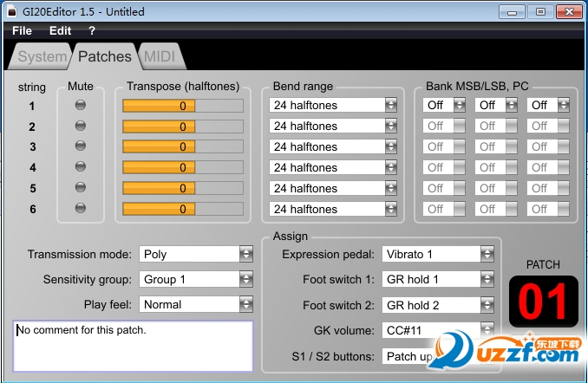Open the string 6 bend range dropdown
The width and height of the screenshot is (588, 383).
(x=333, y=209)
